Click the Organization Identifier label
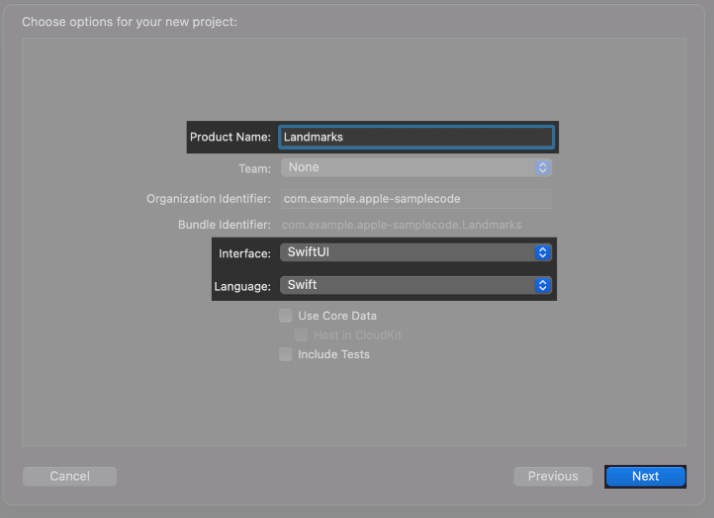Image resolution: width=714 pixels, height=518 pixels. point(208,199)
